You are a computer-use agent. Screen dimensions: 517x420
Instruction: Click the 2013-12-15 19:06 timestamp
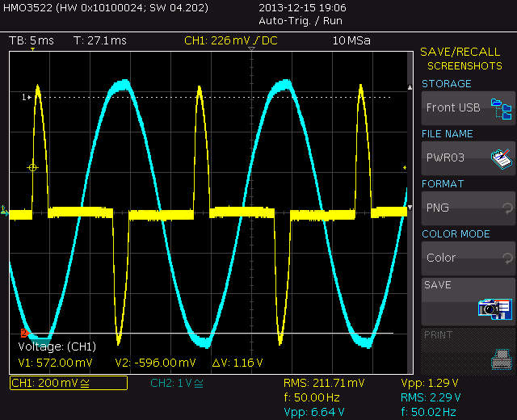pyautogui.click(x=302, y=7)
